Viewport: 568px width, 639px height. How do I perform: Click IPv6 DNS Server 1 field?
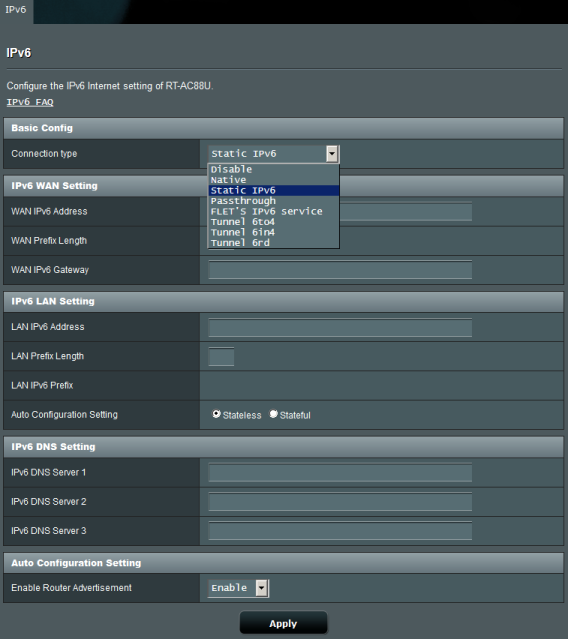point(340,473)
